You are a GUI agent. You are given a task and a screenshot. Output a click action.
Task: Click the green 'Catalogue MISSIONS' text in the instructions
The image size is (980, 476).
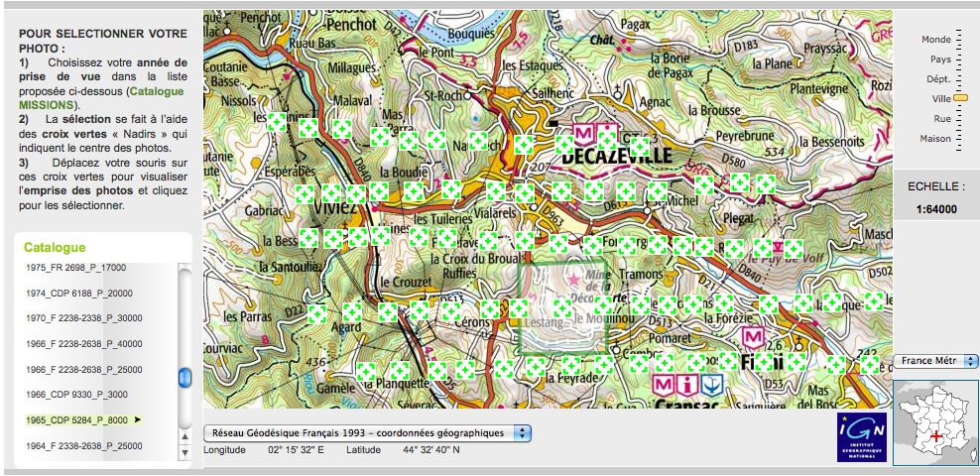[101, 97]
